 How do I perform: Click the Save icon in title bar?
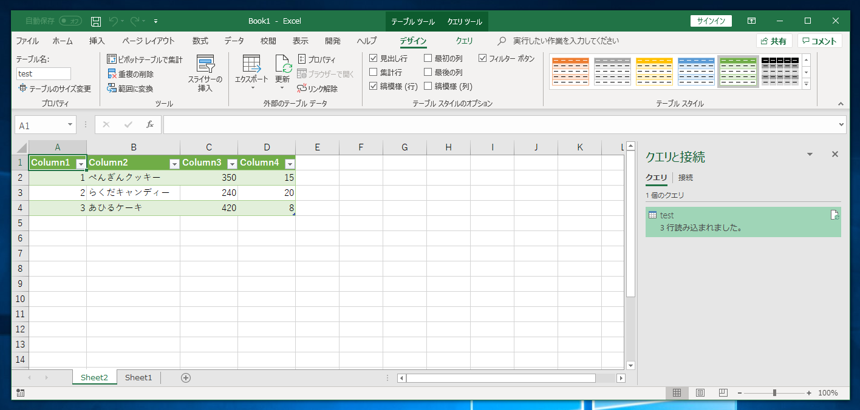[96, 21]
